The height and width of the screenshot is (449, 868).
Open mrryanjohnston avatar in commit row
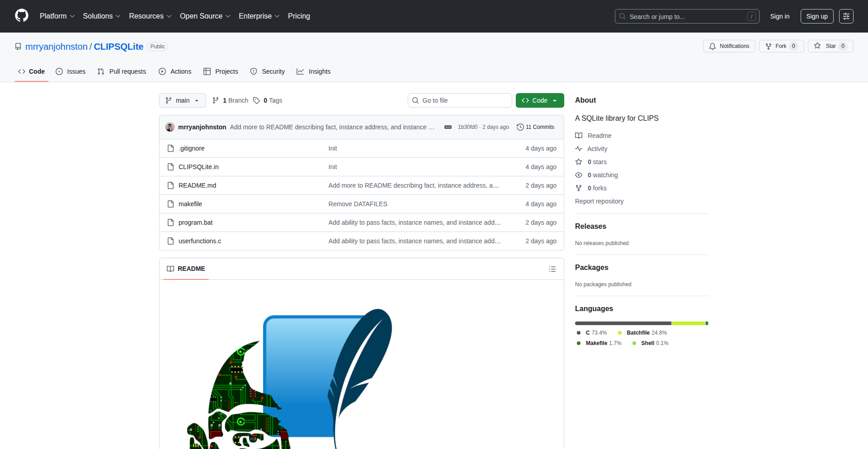point(170,127)
